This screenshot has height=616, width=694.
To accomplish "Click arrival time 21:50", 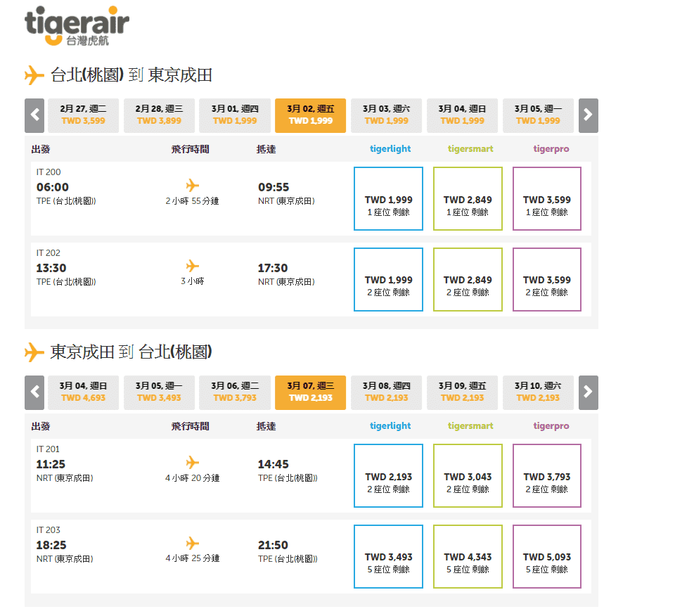I will 273,545.
